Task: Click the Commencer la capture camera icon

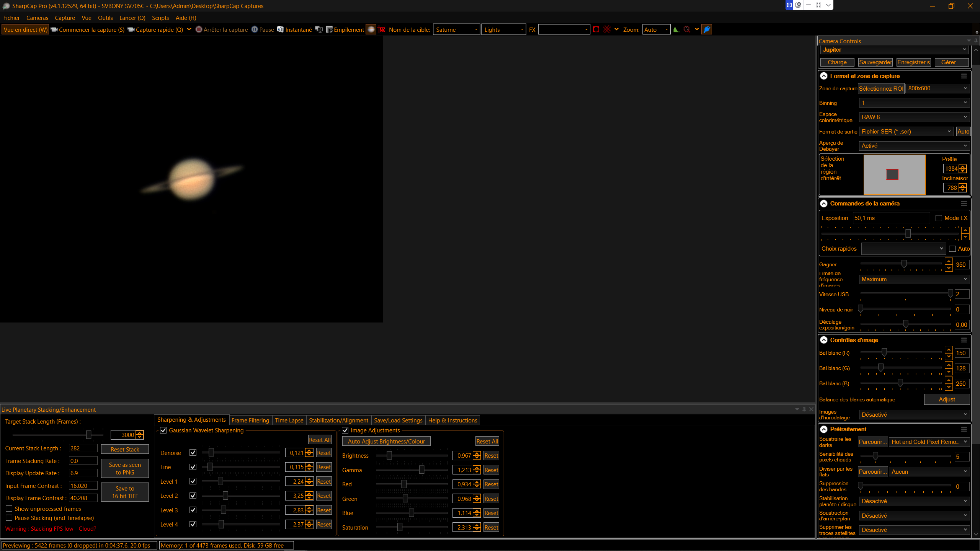Action: [x=54, y=29]
